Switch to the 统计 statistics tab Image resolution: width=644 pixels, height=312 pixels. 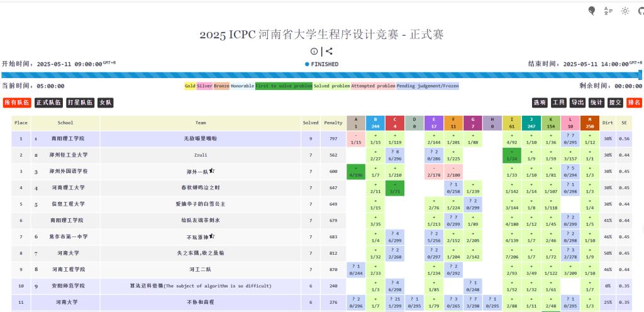tap(596, 103)
